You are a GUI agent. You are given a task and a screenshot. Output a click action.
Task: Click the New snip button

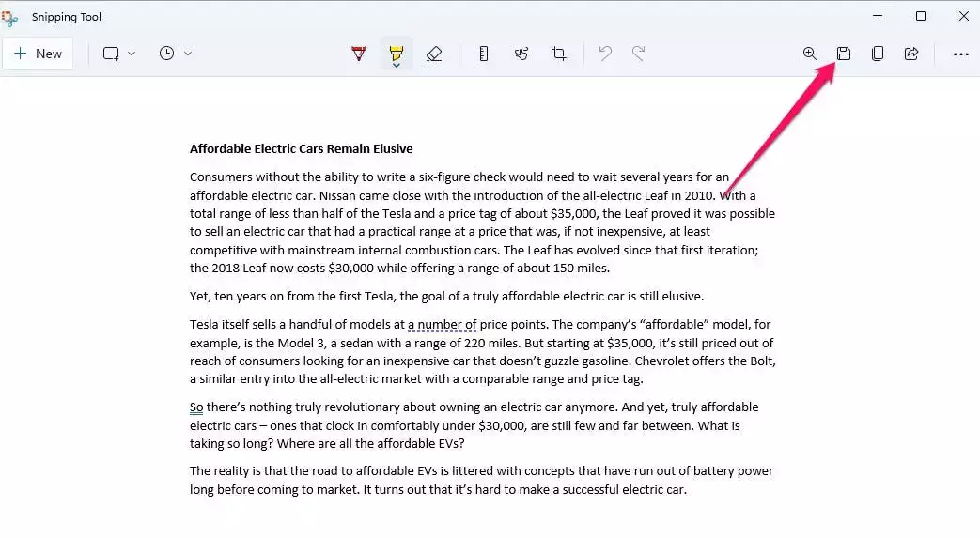39,54
